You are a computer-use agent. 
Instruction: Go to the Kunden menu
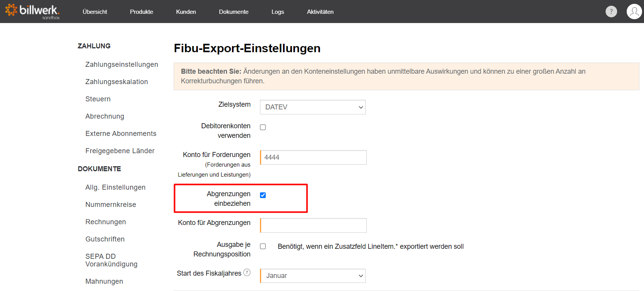pos(186,12)
